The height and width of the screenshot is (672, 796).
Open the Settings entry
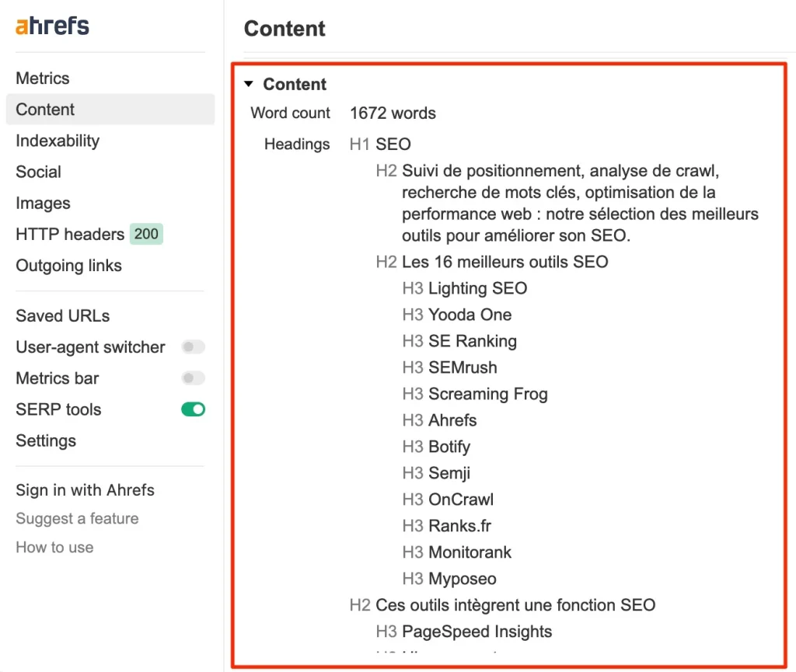46,440
